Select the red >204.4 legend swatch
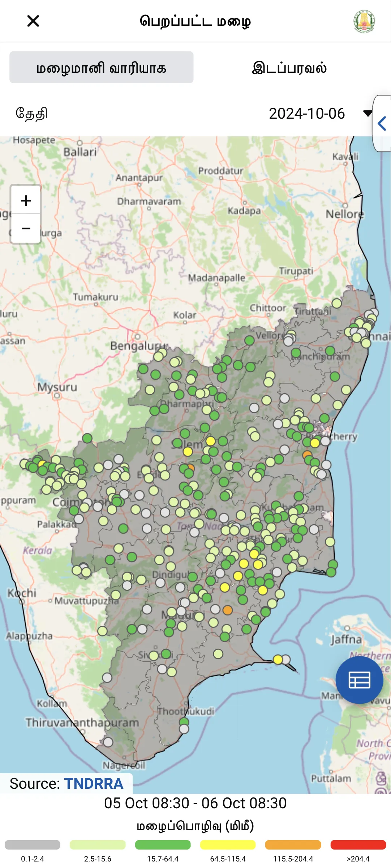The width and height of the screenshot is (391, 868). click(358, 845)
